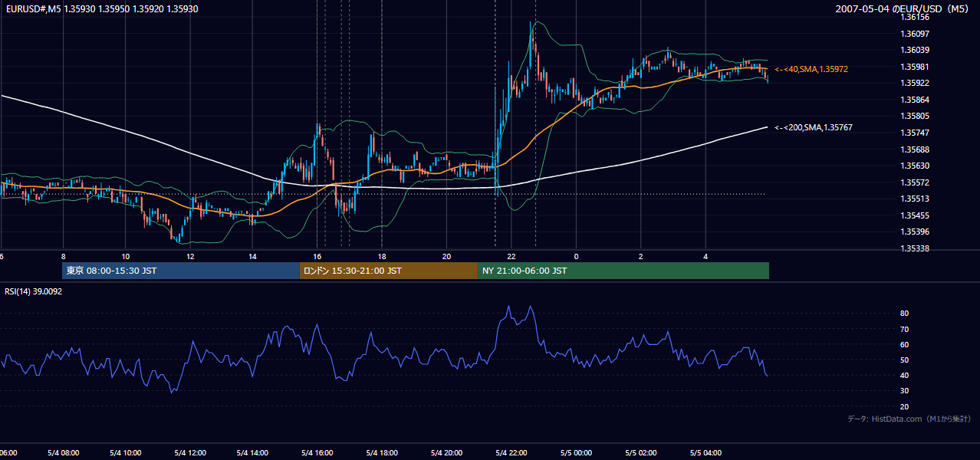980x460 pixels.
Task: Click price axis label 1.35630
Action: (x=915, y=166)
